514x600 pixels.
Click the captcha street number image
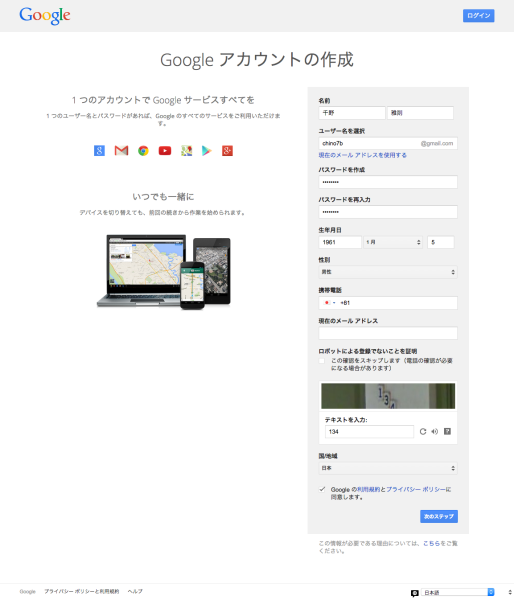[388, 396]
